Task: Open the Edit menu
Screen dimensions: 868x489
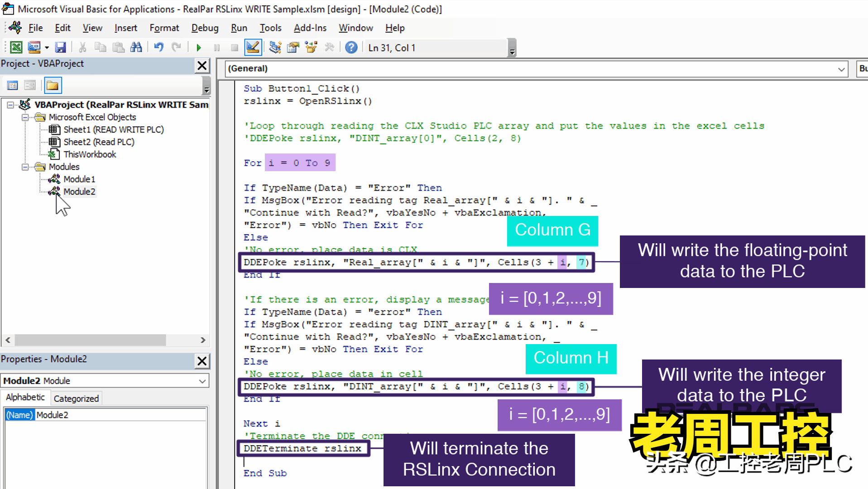Action: click(62, 28)
